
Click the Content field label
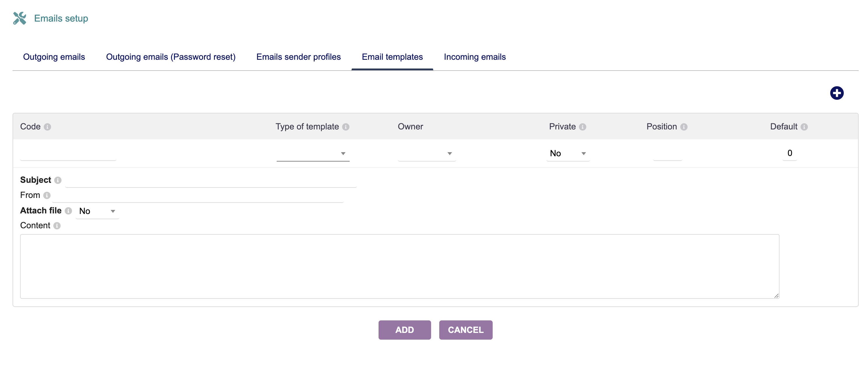click(x=35, y=226)
